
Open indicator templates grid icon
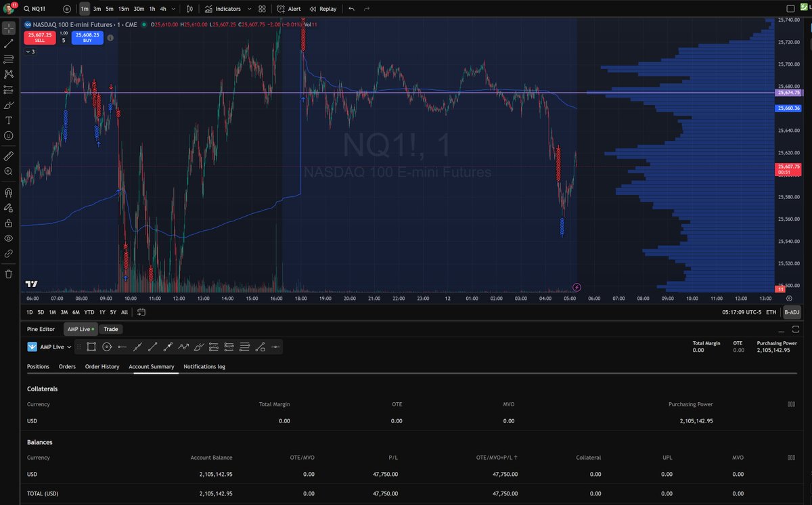pos(263,9)
